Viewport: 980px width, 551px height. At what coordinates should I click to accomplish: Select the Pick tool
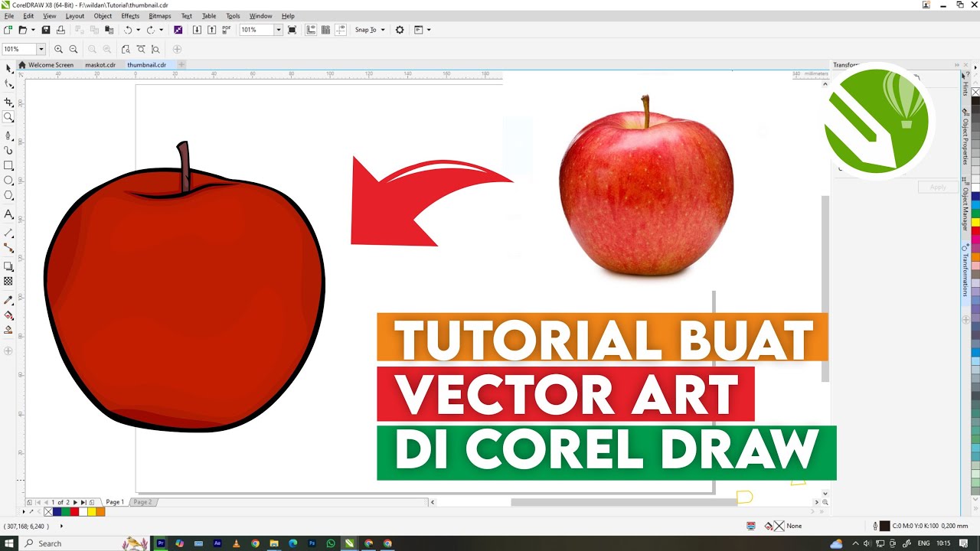tap(8, 69)
